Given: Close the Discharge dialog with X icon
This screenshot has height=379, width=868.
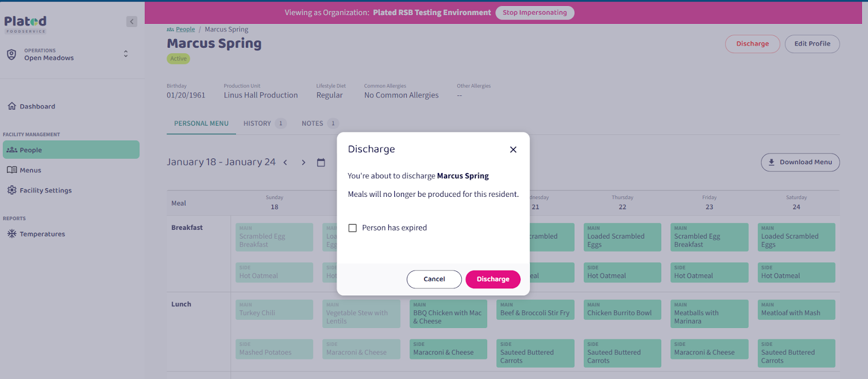Looking at the screenshot, I should (513, 150).
